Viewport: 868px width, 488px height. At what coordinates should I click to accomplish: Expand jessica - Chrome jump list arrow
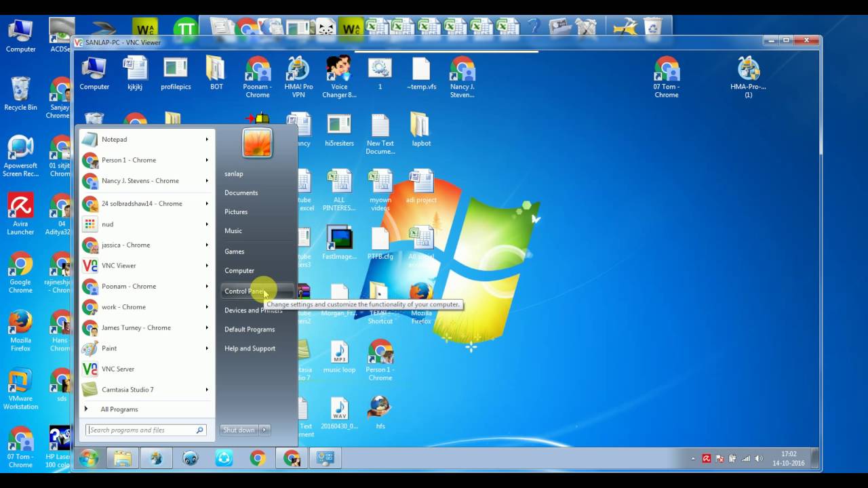click(x=207, y=245)
